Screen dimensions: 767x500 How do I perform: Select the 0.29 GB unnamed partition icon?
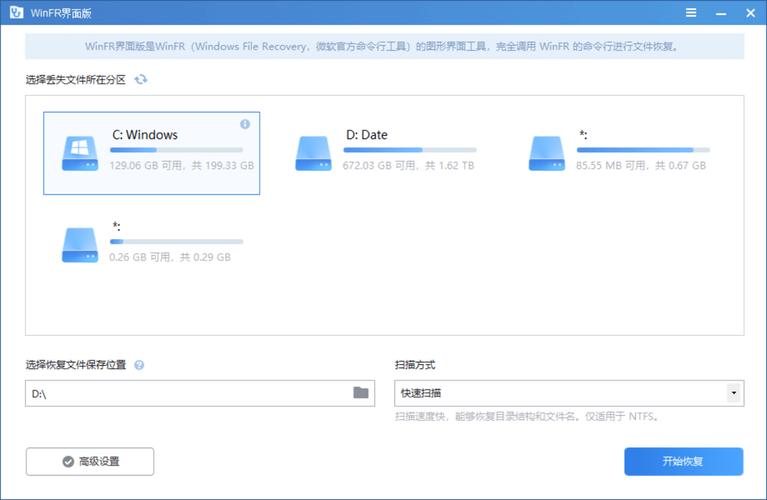(x=80, y=245)
